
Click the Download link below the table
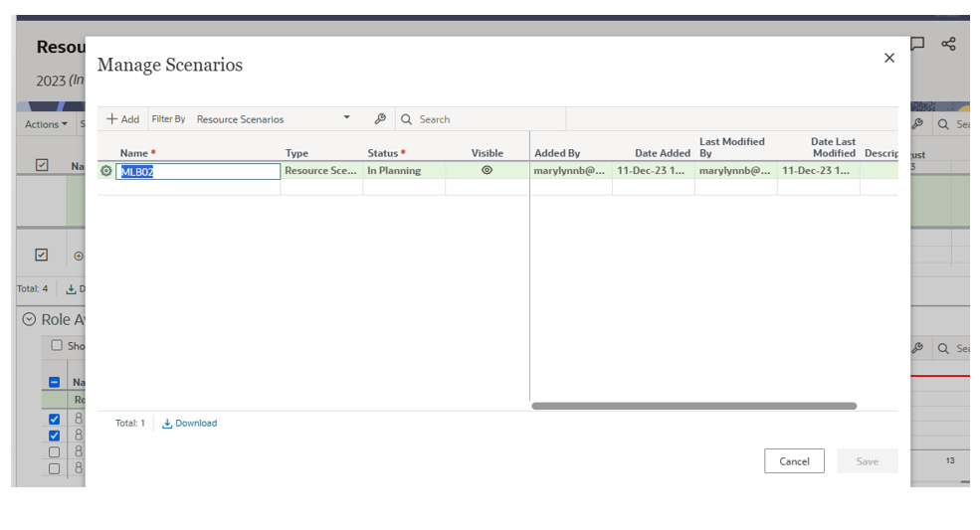point(189,424)
